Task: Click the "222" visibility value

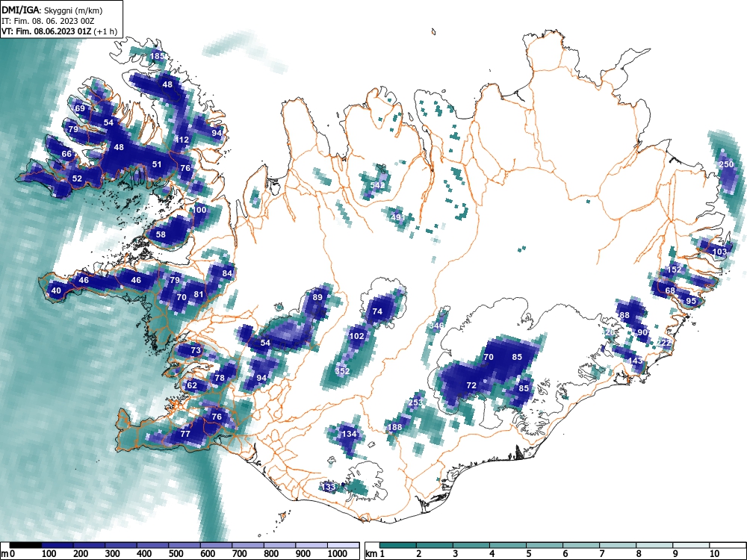Action: [663, 343]
